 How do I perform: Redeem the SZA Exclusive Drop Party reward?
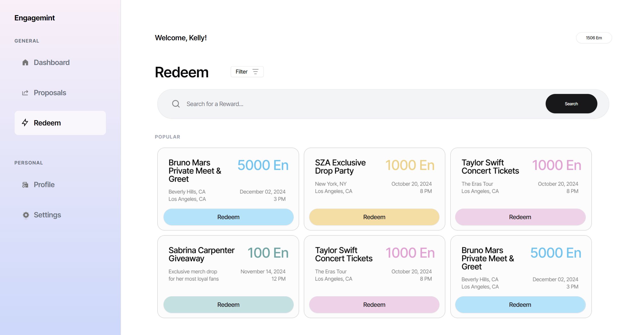click(x=374, y=217)
